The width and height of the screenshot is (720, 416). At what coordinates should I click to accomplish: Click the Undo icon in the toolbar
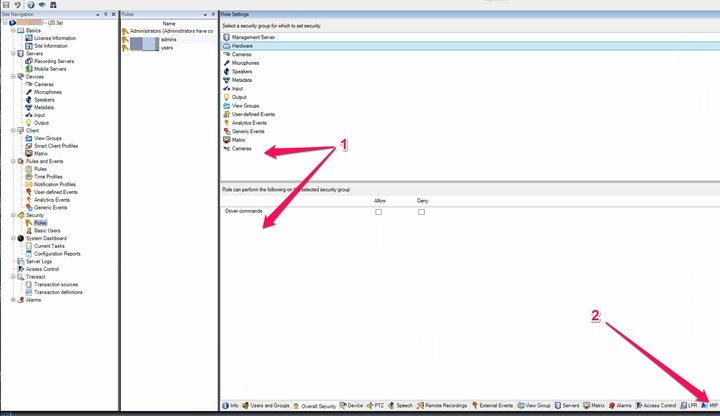(18, 5)
